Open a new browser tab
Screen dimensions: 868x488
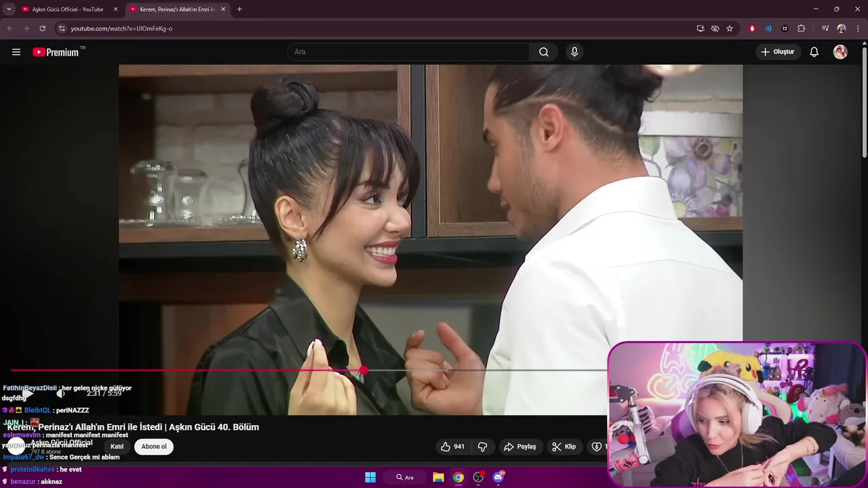coord(239,9)
